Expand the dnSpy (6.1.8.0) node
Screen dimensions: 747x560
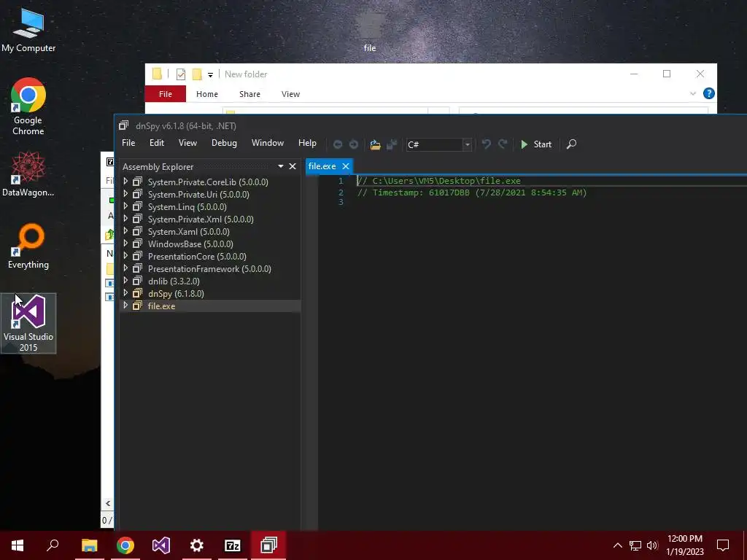[x=125, y=293]
